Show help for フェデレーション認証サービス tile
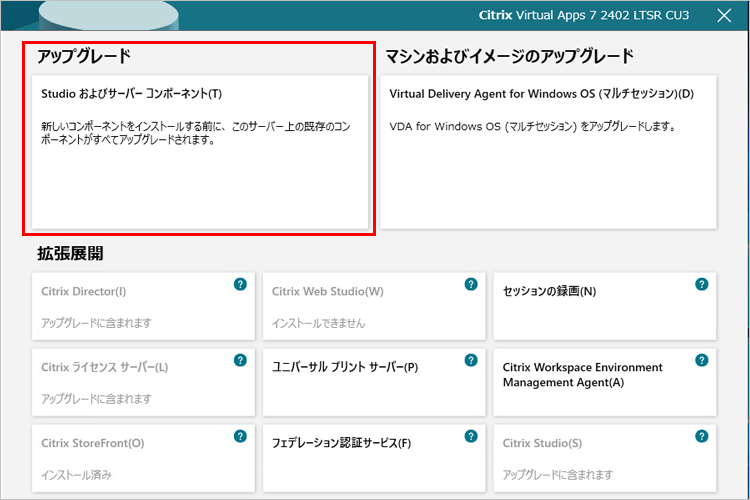Image resolution: width=750 pixels, height=500 pixels. 471,437
